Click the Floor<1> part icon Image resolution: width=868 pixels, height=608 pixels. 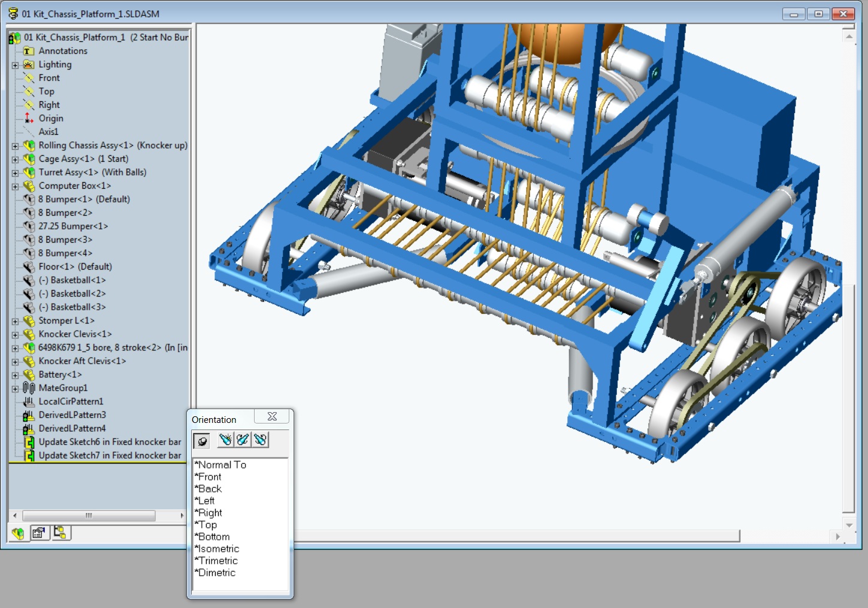coord(29,267)
